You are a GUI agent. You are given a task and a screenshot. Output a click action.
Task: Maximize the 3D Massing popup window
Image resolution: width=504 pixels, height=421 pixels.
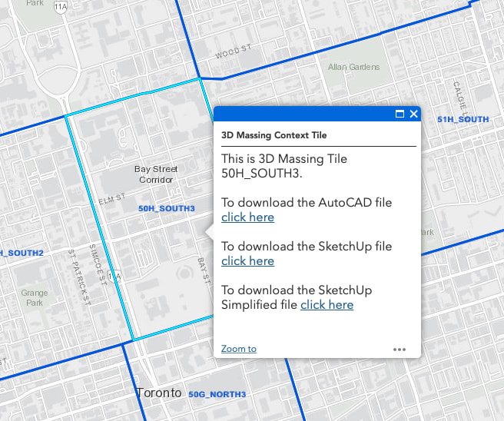(400, 114)
